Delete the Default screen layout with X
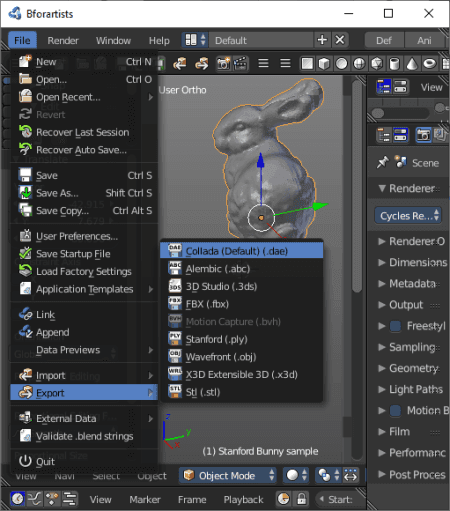Screen dimensions: 450x511 pyautogui.click(x=340, y=40)
